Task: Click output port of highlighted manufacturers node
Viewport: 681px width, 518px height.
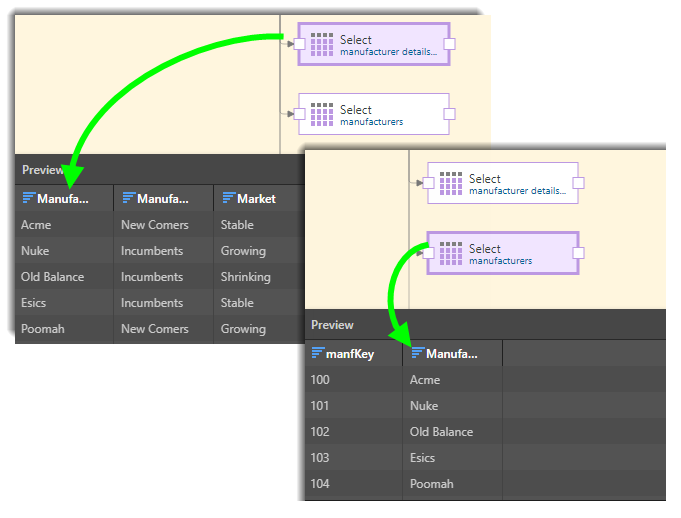Action: (579, 253)
